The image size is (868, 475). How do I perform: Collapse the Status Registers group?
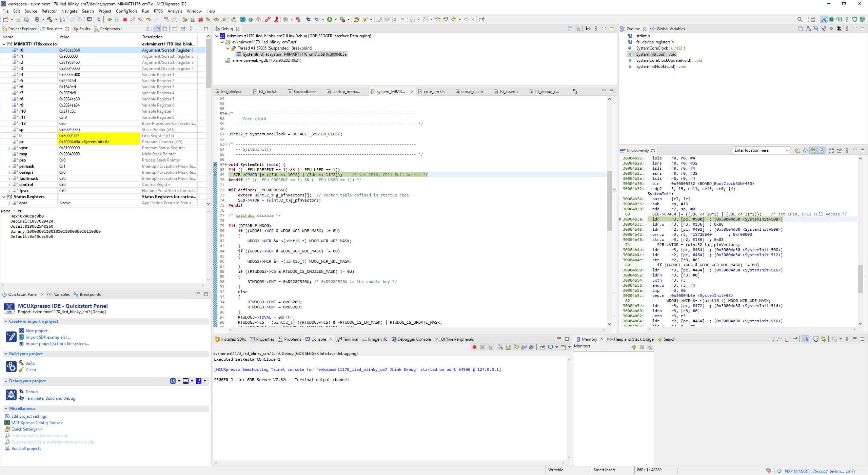(4, 197)
